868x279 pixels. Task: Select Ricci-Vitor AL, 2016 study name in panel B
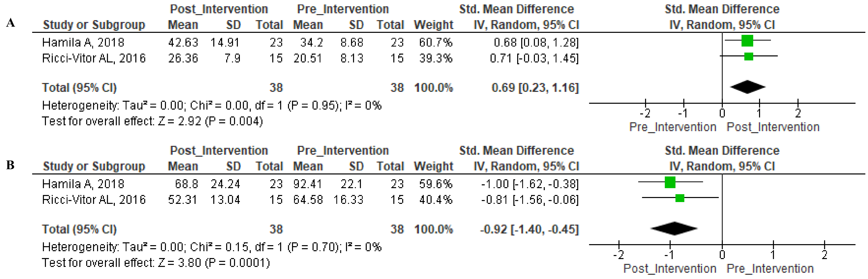94,200
